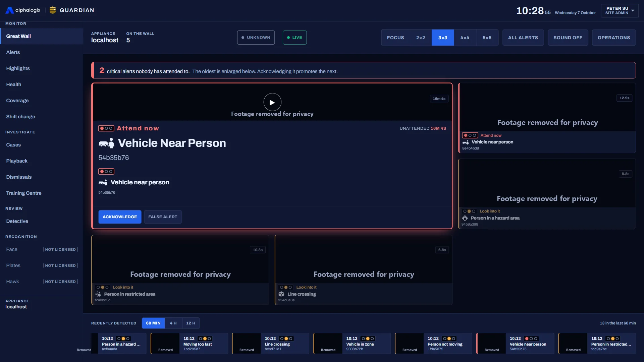
Task: Open Playback under Investigate
Action: click(42, 161)
